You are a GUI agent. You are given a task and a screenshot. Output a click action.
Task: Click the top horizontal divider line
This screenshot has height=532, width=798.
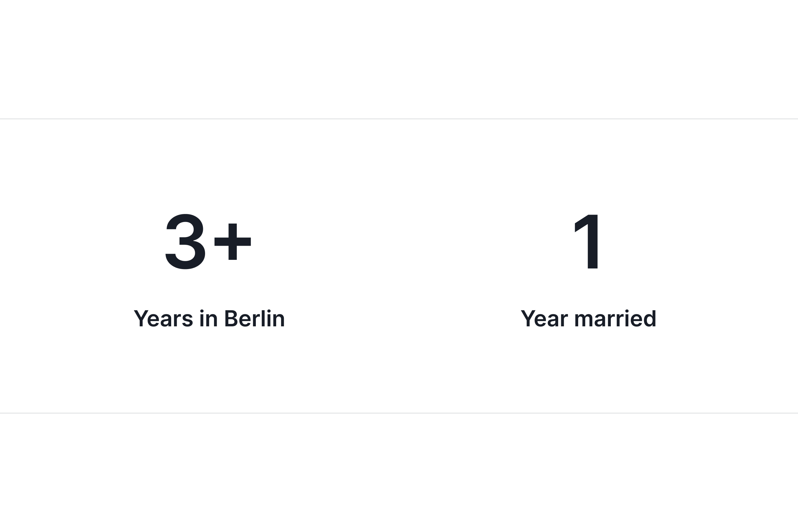pyautogui.click(x=399, y=119)
